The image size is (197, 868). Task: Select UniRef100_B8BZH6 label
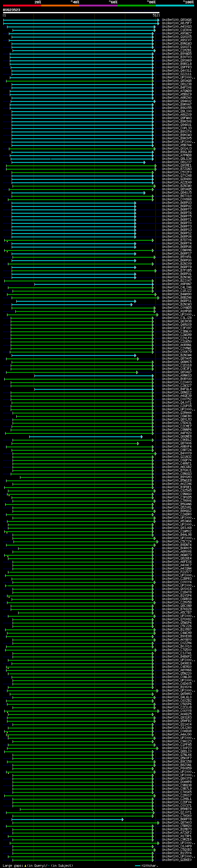coord(176,297)
